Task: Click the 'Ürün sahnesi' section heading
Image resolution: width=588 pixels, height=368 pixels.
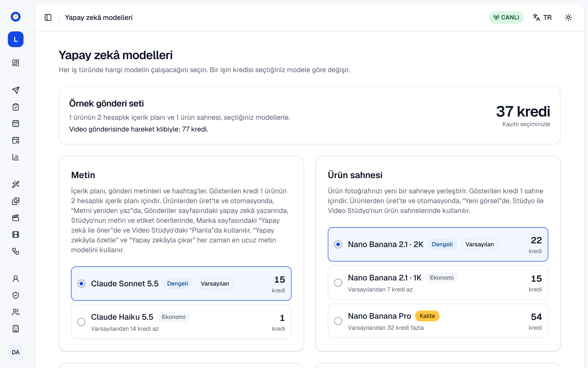Action: pyautogui.click(x=355, y=175)
